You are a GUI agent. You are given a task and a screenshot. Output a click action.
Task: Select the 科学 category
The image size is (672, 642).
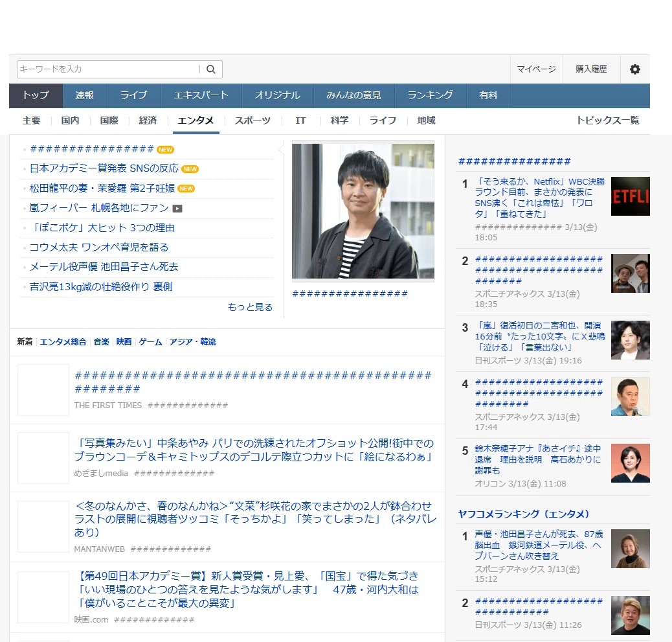pyautogui.click(x=340, y=121)
